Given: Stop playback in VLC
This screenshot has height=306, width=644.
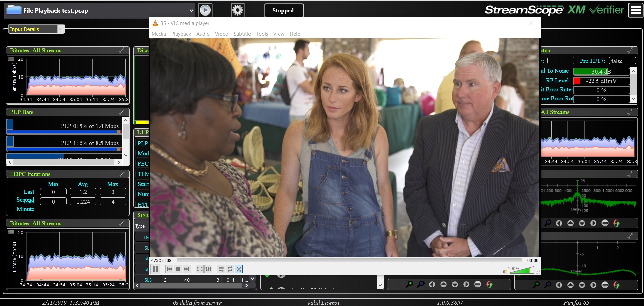Looking at the screenshot, I should pyautogui.click(x=178, y=269).
